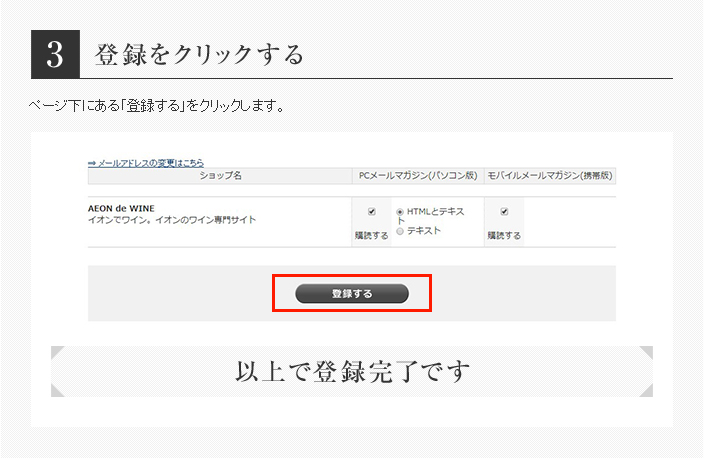Click the イオンでワイン。イオンのワイン専門サイト description text

click(x=172, y=220)
